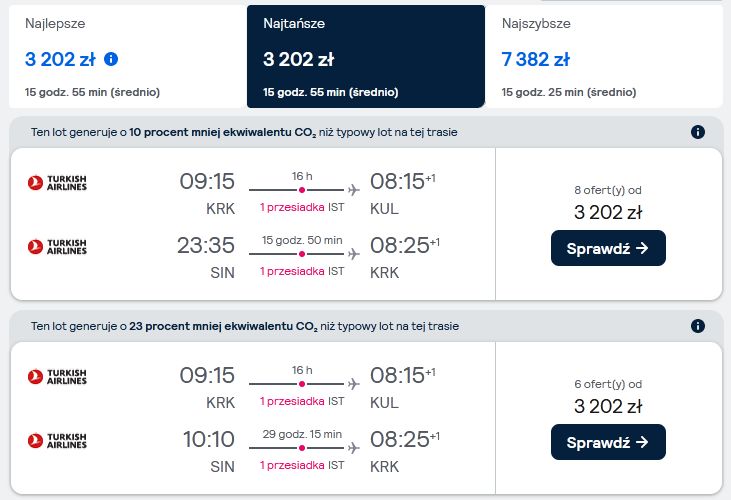The image size is (731, 500).
Task: Click Sprawdź button for 6 ofert result
Action: pos(608,442)
